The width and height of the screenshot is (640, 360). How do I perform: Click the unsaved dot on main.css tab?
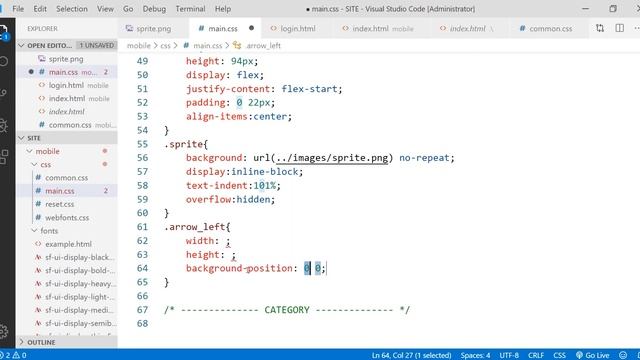(x=251, y=28)
